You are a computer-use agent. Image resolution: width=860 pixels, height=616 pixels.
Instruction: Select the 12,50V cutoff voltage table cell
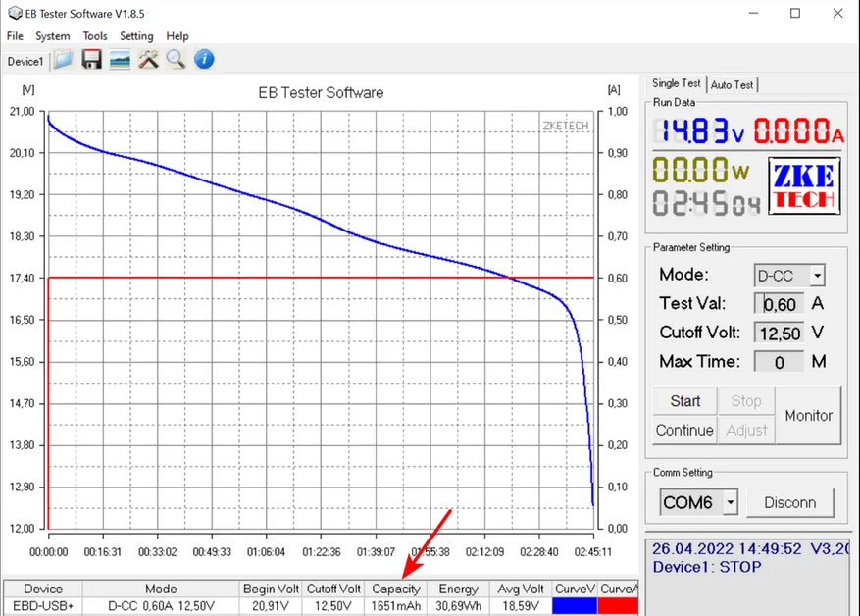tap(333, 606)
